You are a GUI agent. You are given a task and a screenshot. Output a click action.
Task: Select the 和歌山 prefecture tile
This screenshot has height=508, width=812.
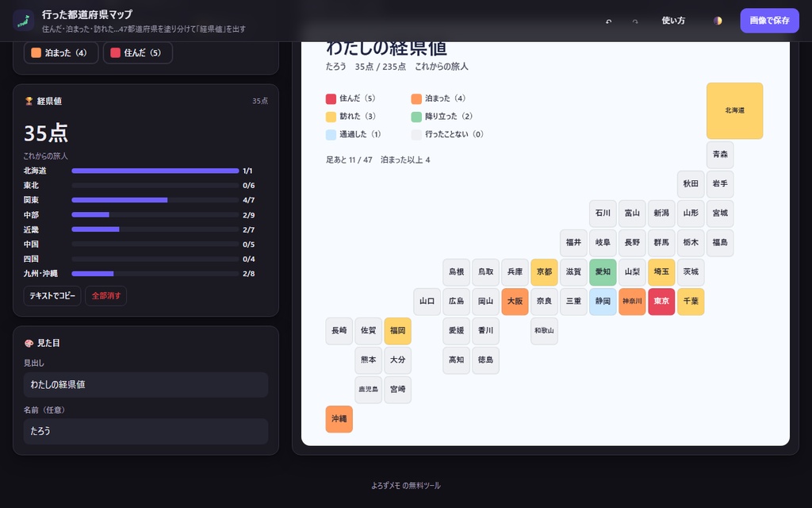coord(544,331)
